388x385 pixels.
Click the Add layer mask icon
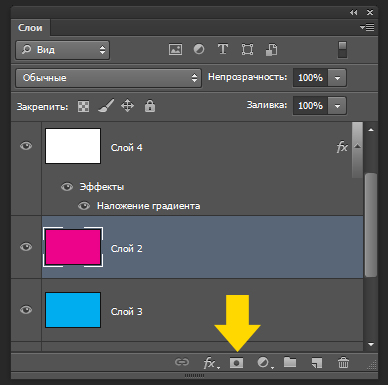coord(236,362)
